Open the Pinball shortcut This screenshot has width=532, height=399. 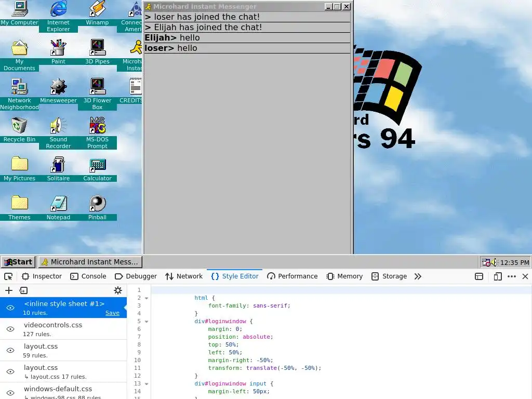pos(97,208)
